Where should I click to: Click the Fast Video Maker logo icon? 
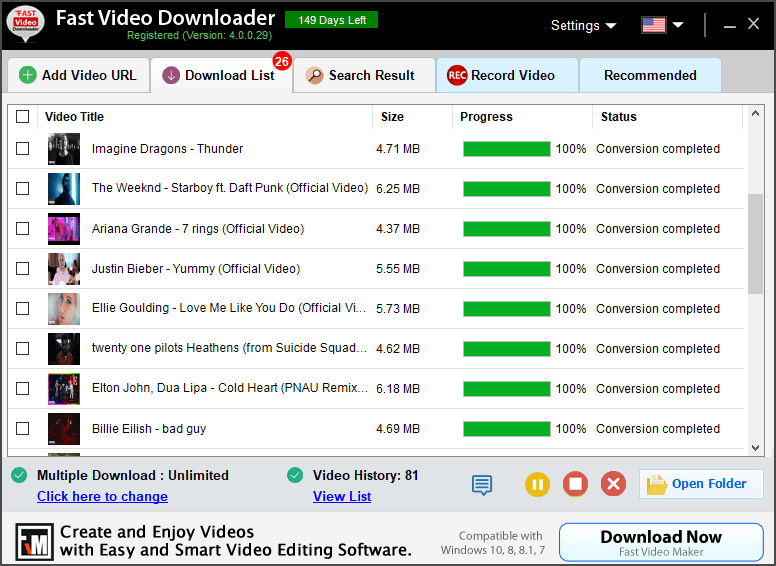point(34,542)
